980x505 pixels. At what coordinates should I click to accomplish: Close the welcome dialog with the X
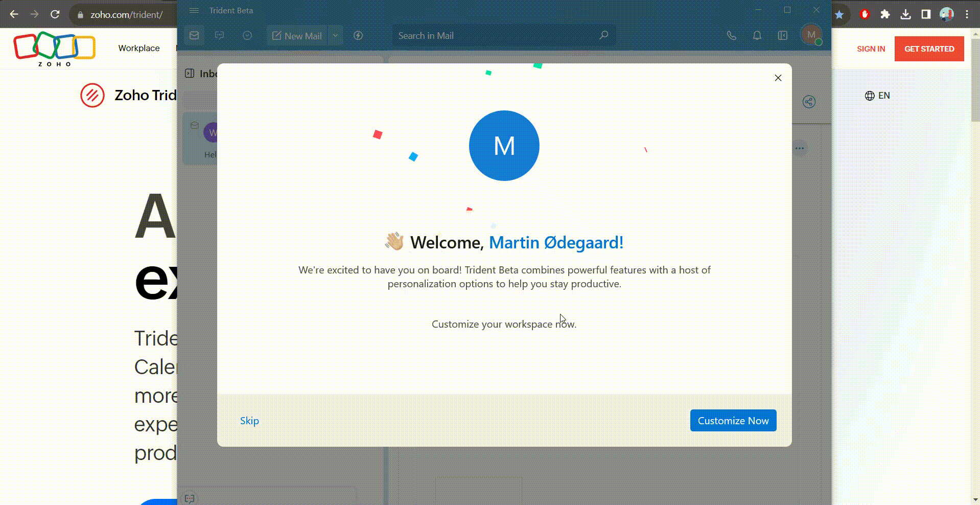pyautogui.click(x=778, y=78)
